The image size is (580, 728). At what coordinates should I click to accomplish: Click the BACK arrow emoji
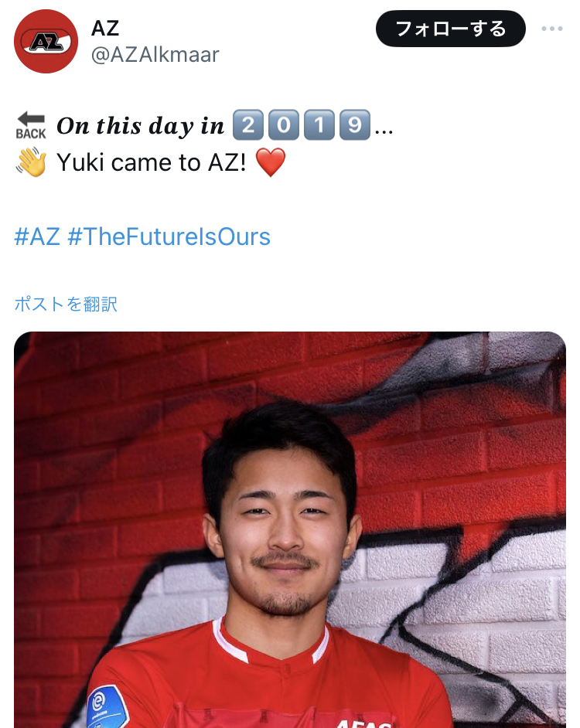coord(31,125)
